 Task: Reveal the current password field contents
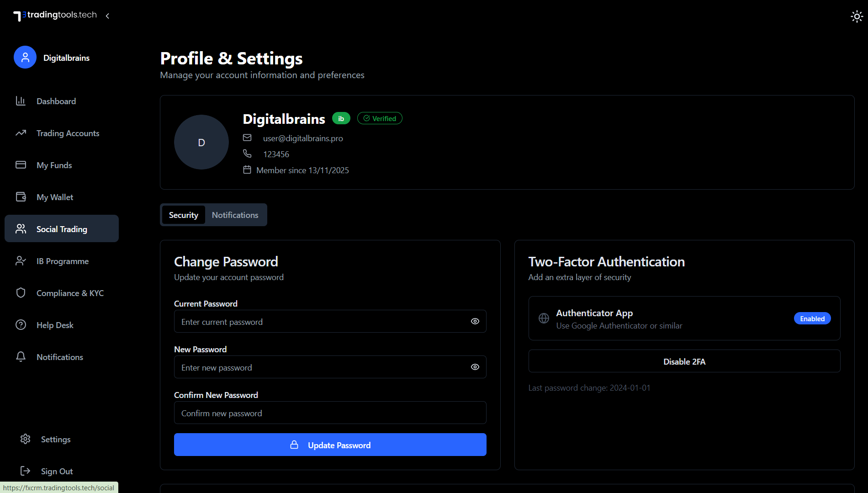click(475, 321)
